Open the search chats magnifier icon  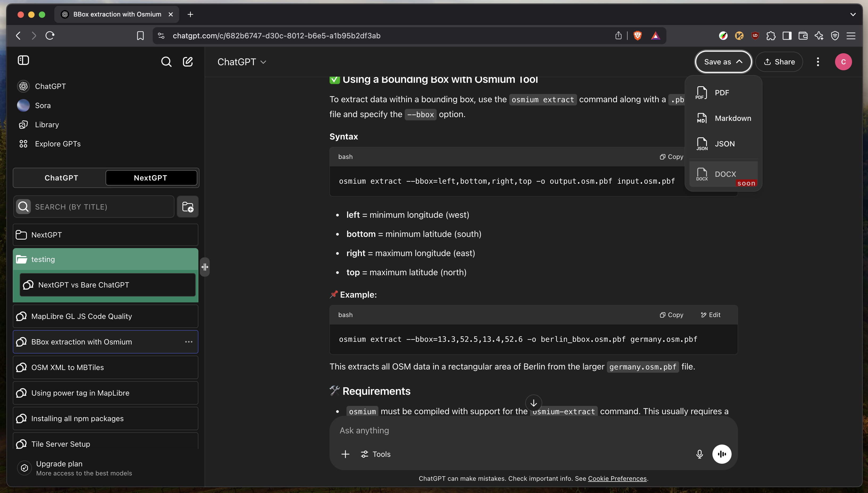(x=166, y=62)
